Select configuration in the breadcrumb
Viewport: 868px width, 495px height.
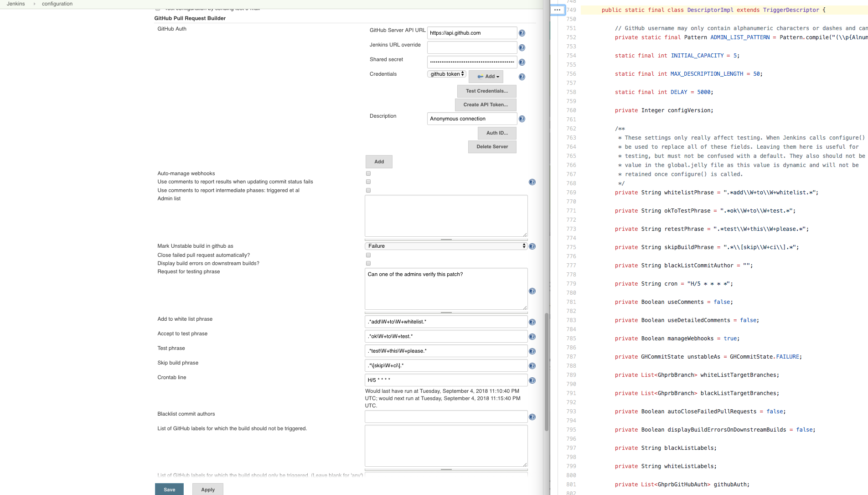57,4
